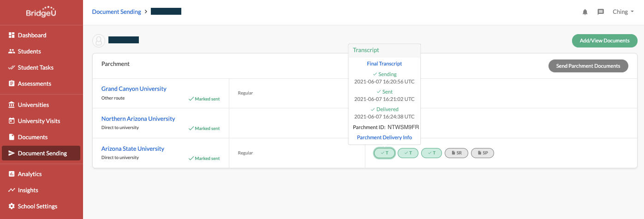Image resolution: width=644 pixels, height=219 pixels.
Task: Click Marked sent for Grand Canyon University
Action: tap(204, 99)
